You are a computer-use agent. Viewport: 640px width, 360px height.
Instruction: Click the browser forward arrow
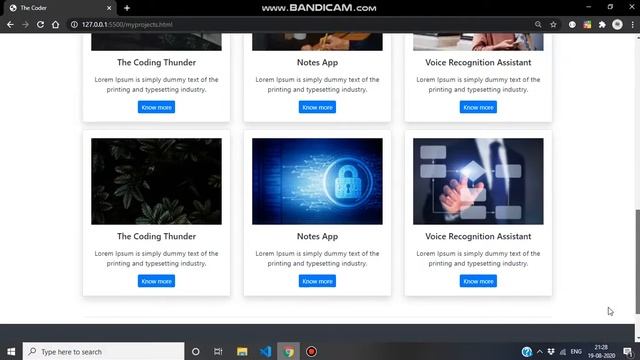[25, 24]
